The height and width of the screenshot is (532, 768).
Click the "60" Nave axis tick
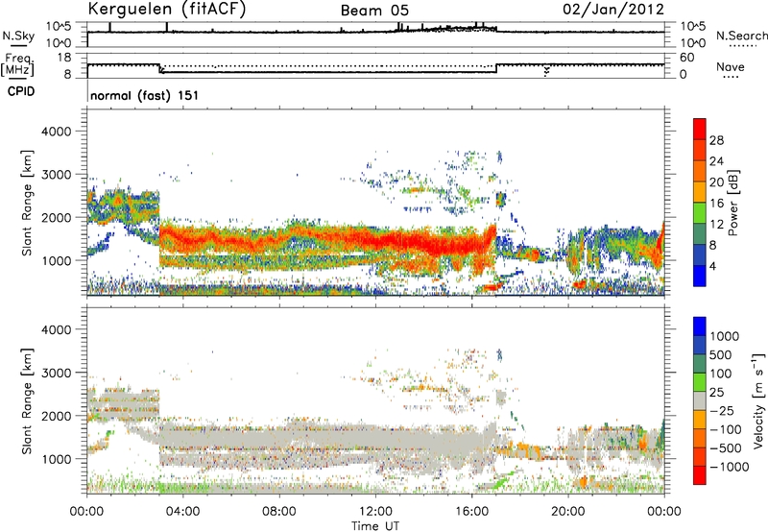(x=687, y=58)
